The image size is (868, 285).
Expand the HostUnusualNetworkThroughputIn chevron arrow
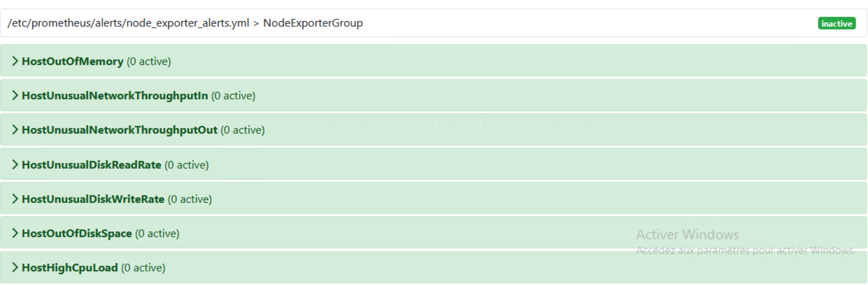pos(15,96)
